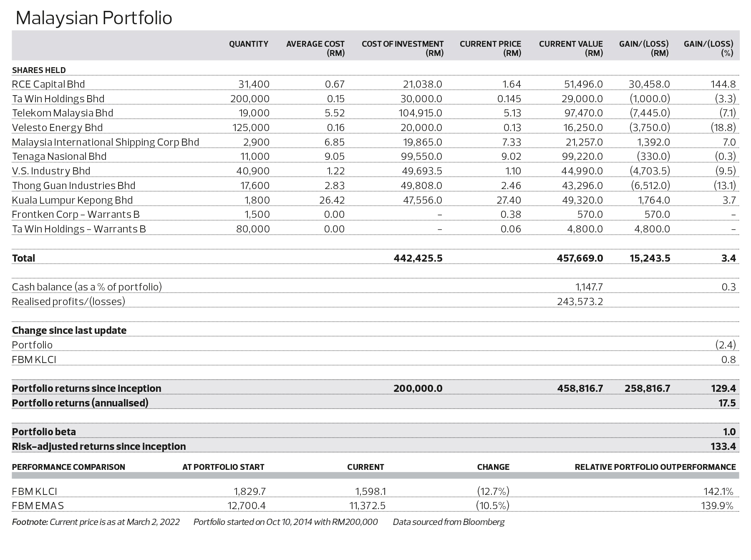751x560 pixels.
Task: Select Portfolio returns (annualised) label
Action: (80, 403)
